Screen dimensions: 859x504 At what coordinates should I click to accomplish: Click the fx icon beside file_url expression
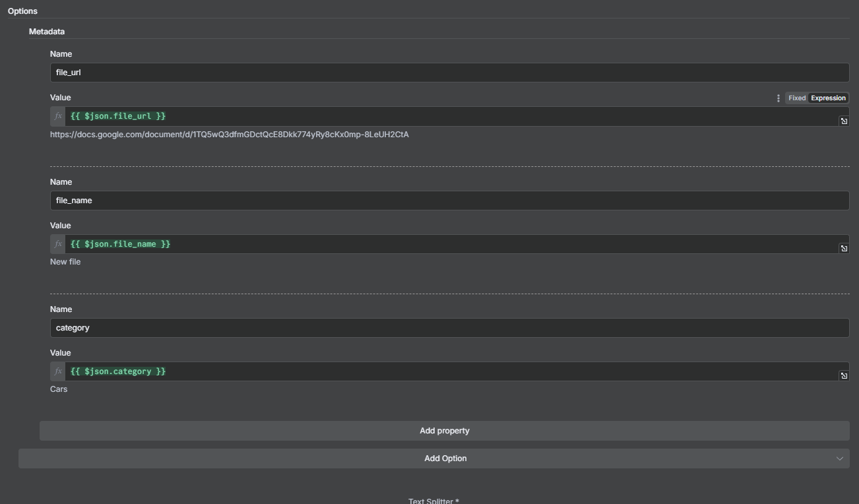pyautogui.click(x=58, y=116)
